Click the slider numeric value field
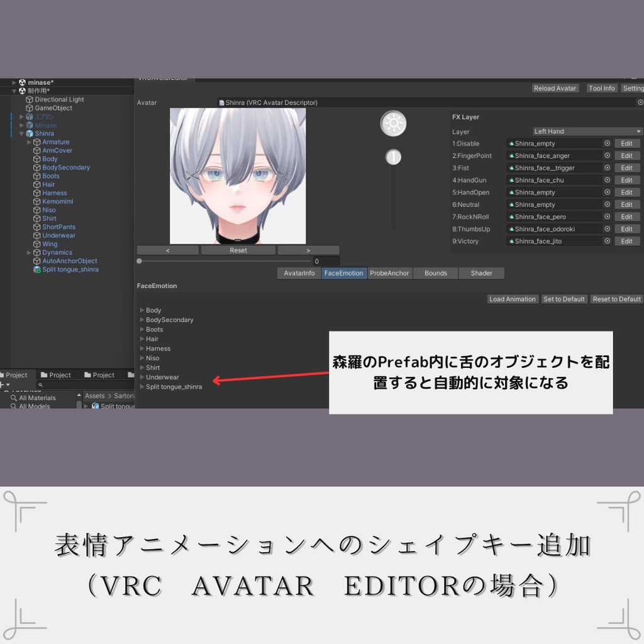The image size is (644, 644). 326,261
